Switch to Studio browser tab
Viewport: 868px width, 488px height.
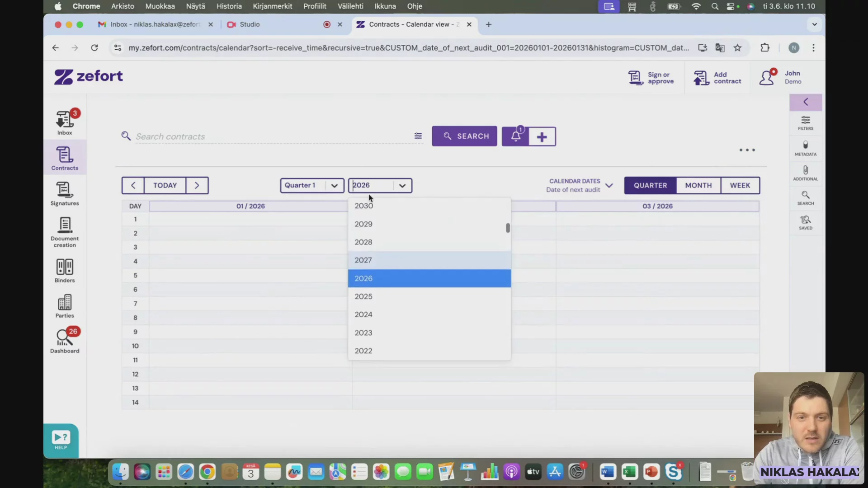click(285, 24)
